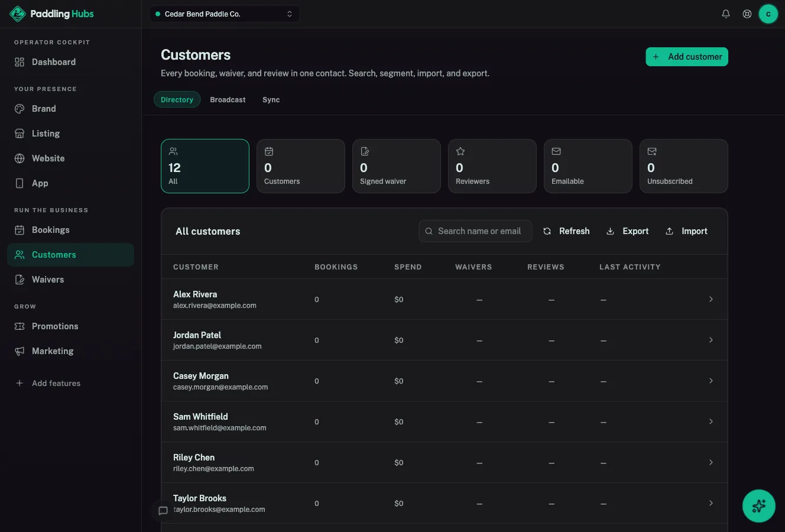Click the name Taylor Brooks
Screen dimensions: 785x532
(x=200, y=498)
